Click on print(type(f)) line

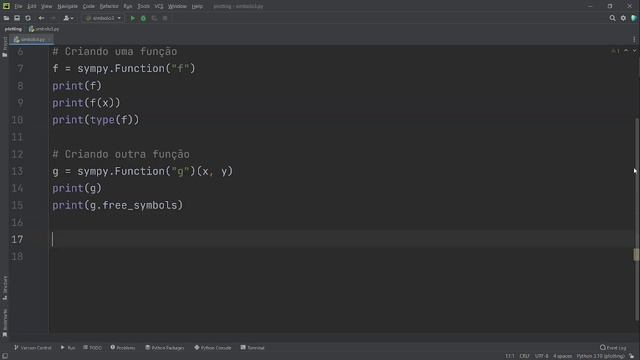coord(96,120)
